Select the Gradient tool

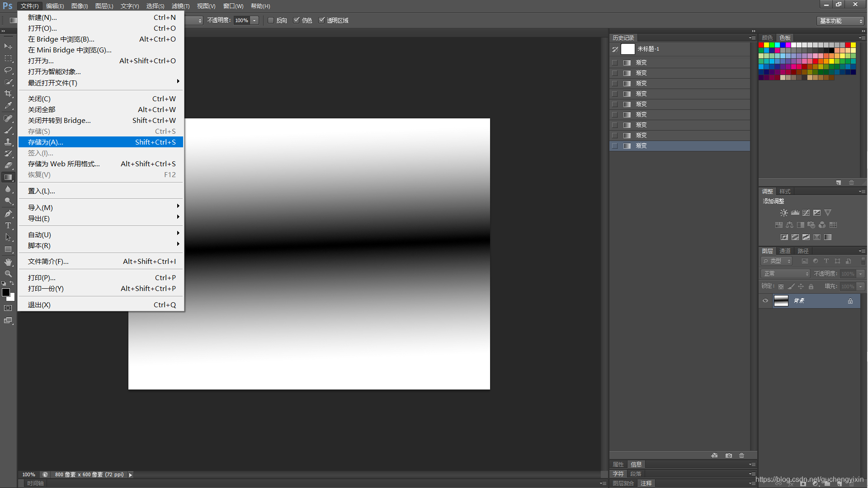click(x=8, y=177)
